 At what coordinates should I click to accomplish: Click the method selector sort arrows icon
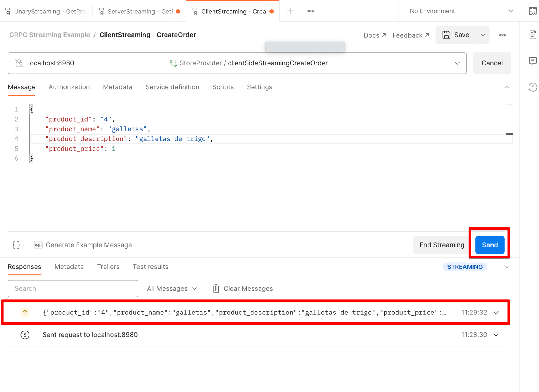[x=172, y=63]
